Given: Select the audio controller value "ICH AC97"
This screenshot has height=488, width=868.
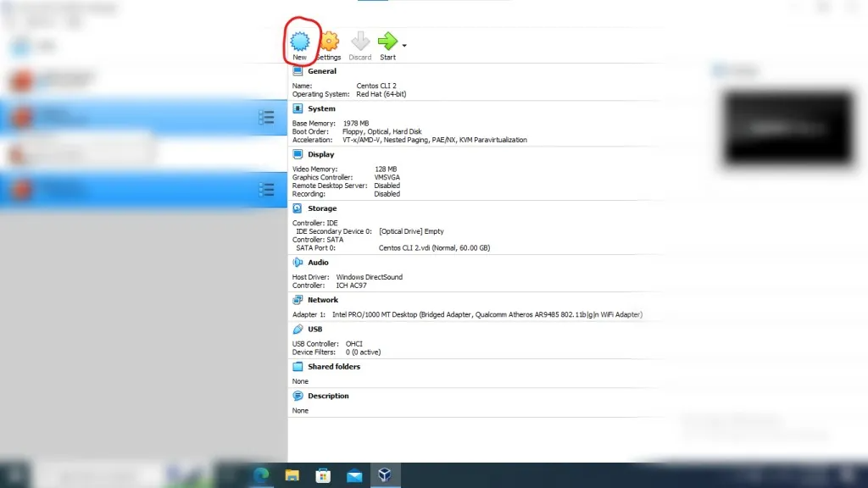Looking at the screenshot, I should tap(351, 286).
